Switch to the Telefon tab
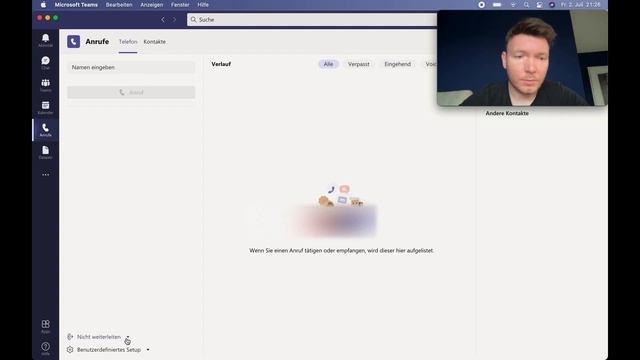The width and height of the screenshot is (640, 360). [128, 42]
